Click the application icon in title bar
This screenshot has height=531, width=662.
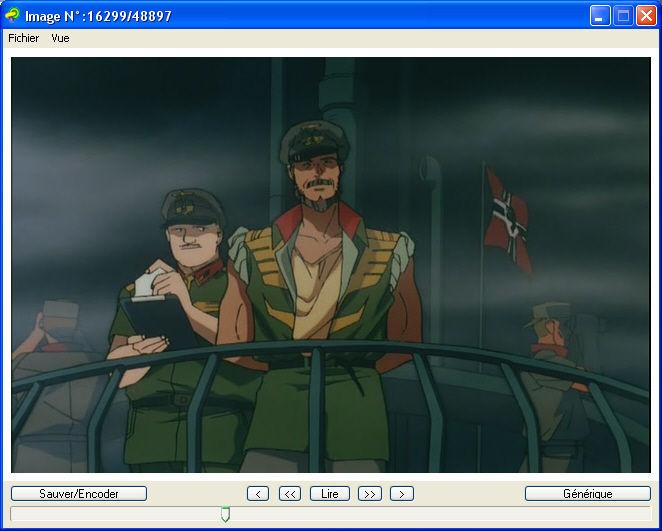12,16
